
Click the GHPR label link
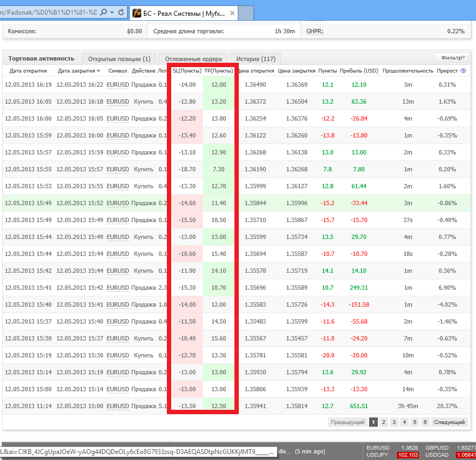point(315,31)
